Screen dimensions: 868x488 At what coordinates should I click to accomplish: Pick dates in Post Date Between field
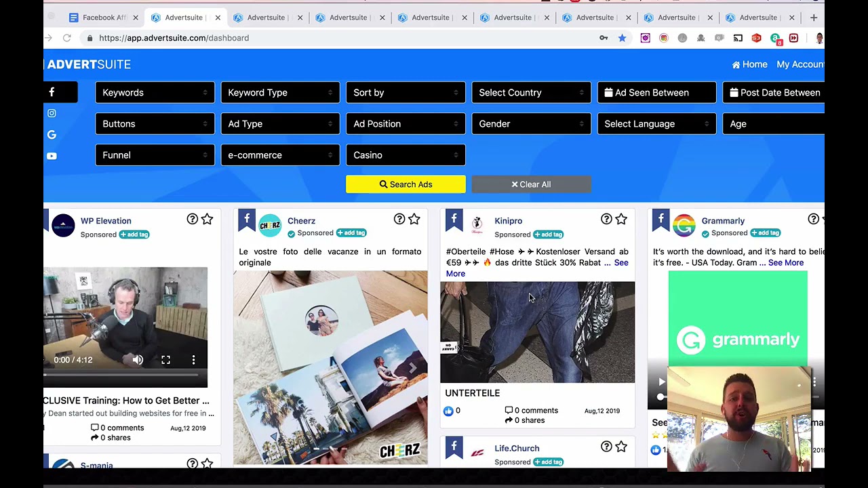pyautogui.click(x=774, y=93)
